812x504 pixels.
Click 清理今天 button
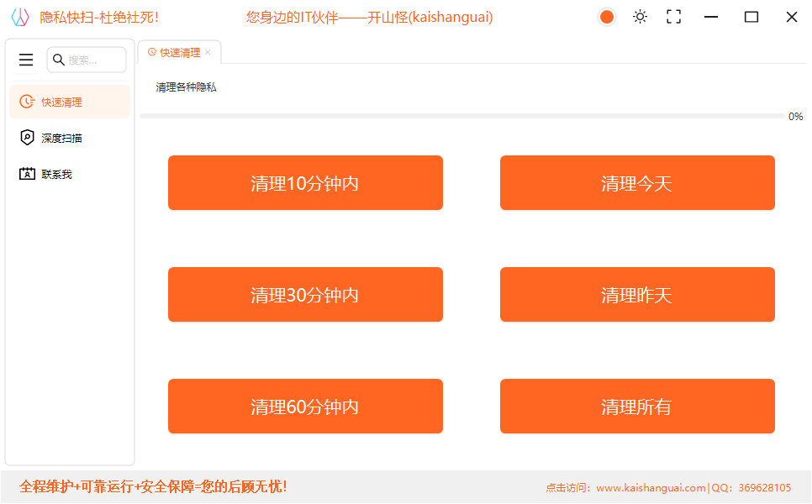pyautogui.click(x=637, y=183)
